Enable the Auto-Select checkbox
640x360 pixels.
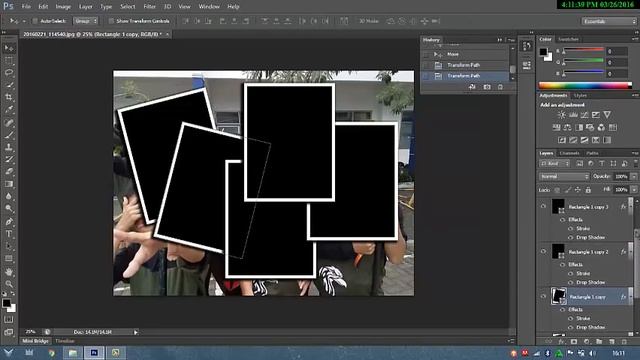tap(35, 21)
